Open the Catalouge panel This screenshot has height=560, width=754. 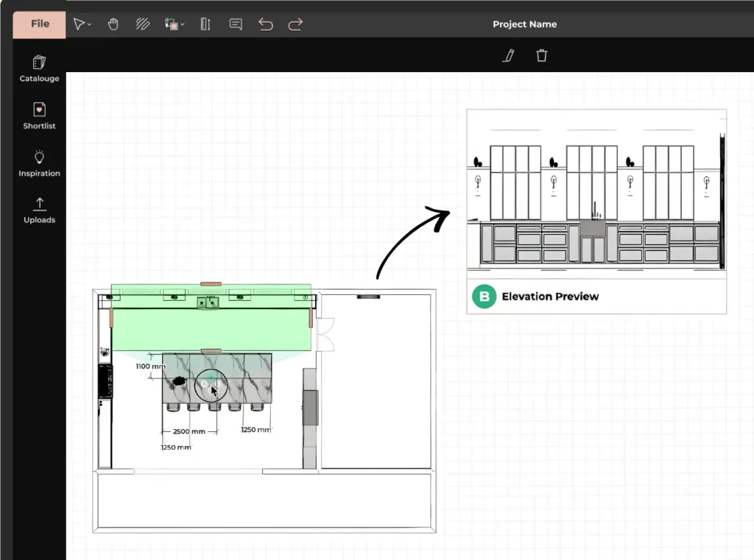[40, 68]
